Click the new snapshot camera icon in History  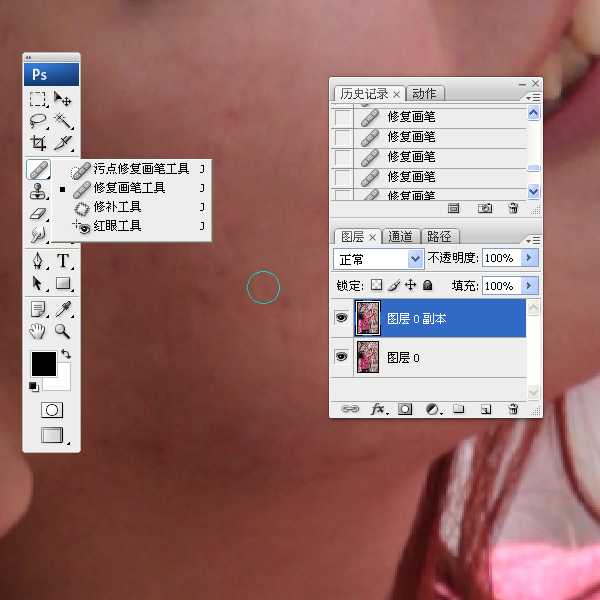[485, 208]
